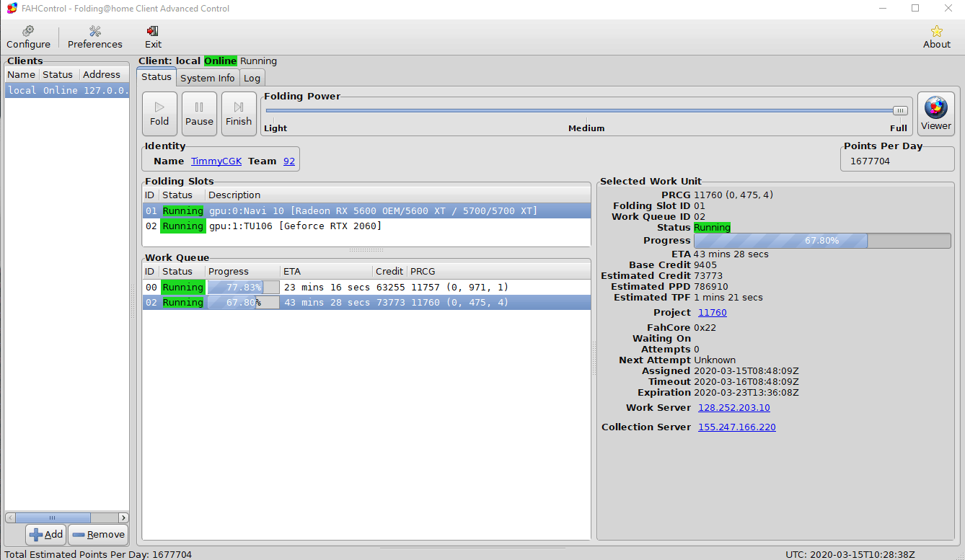This screenshot has width=965, height=560.
Task: Remove the selected client
Action: click(x=98, y=535)
